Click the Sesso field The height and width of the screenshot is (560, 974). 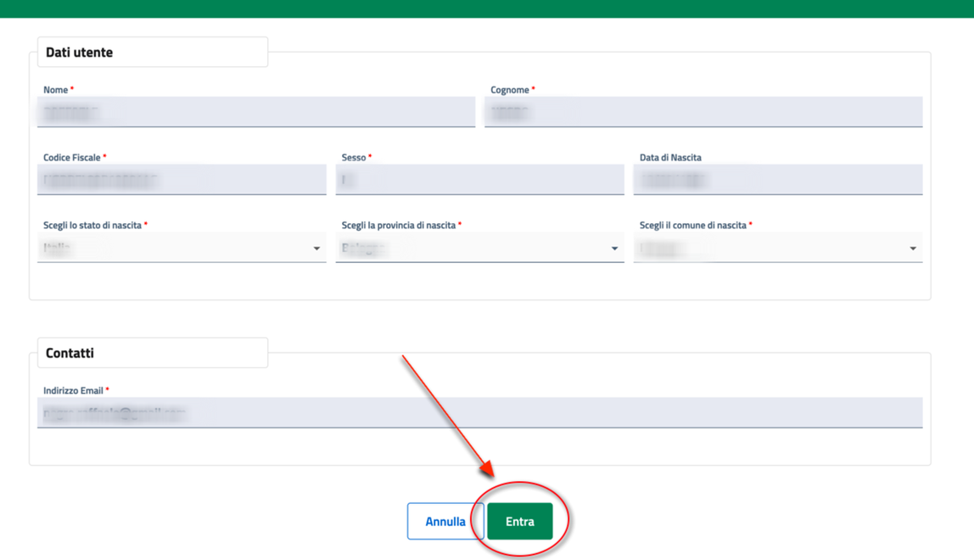(x=479, y=180)
